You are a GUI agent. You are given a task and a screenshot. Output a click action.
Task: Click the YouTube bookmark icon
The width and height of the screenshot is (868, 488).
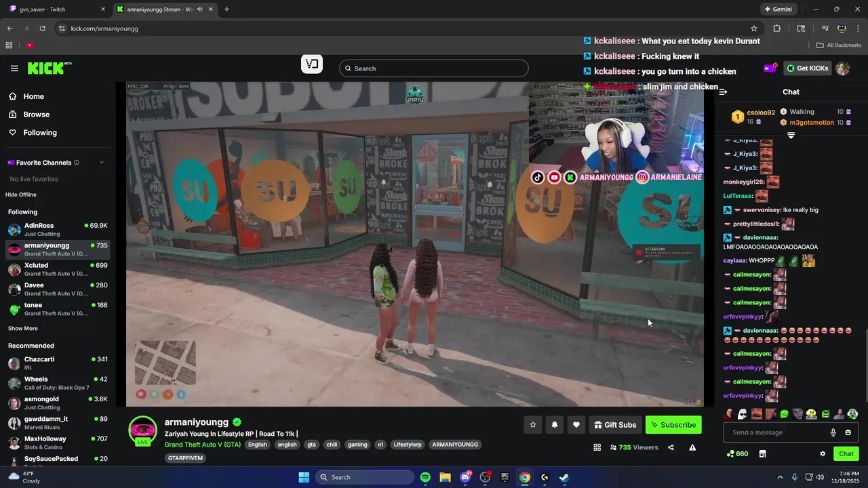tap(30, 45)
